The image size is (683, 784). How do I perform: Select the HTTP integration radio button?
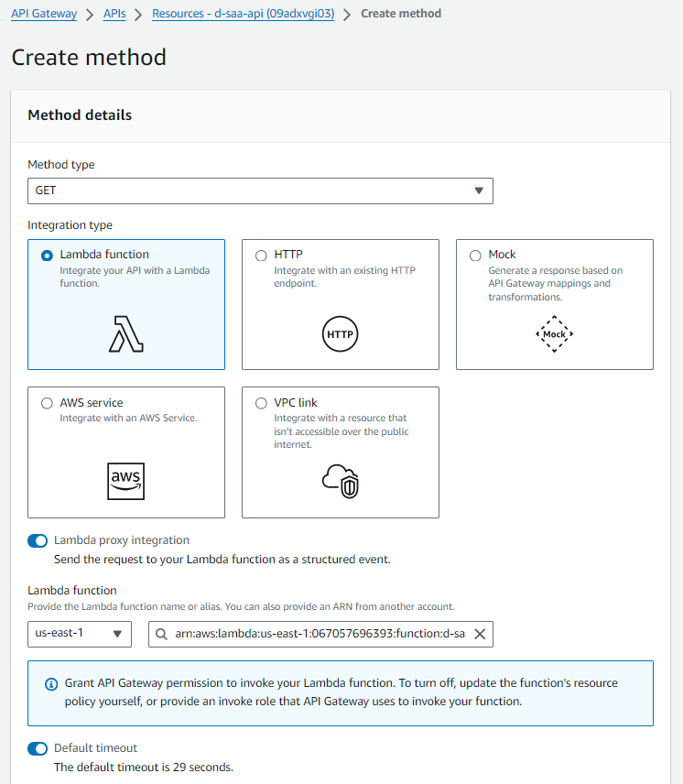pyautogui.click(x=261, y=256)
